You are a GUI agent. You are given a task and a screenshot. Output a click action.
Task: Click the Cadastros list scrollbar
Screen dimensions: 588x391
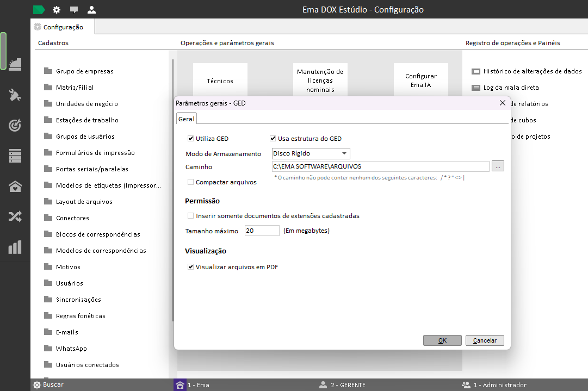173,190
